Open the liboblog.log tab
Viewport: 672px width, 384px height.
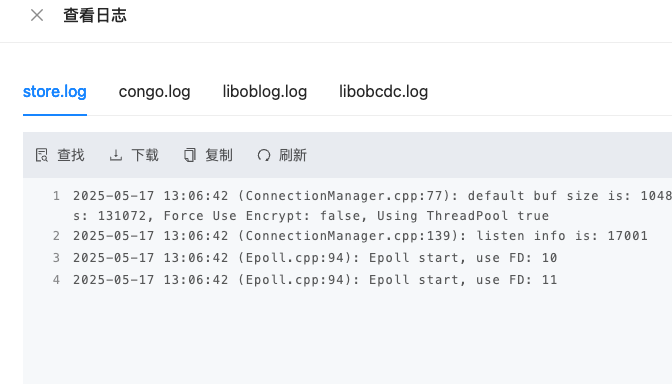(x=265, y=92)
